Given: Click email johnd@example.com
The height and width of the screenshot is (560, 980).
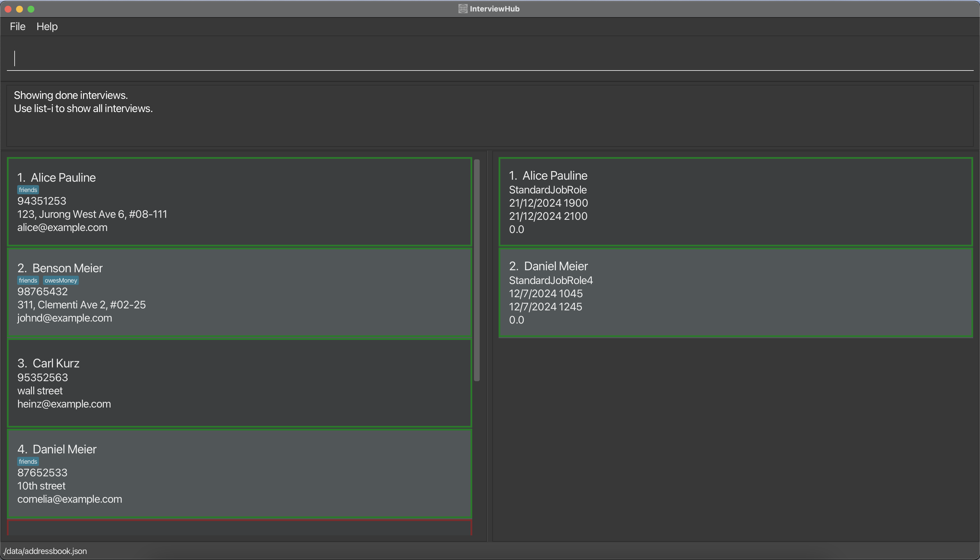Looking at the screenshot, I should [x=64, y=318].
